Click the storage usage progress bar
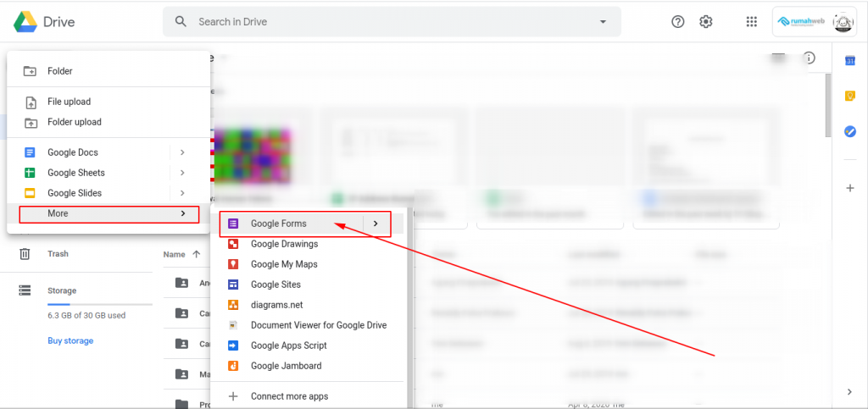The image size is (868, 409). tap(100, 305)
